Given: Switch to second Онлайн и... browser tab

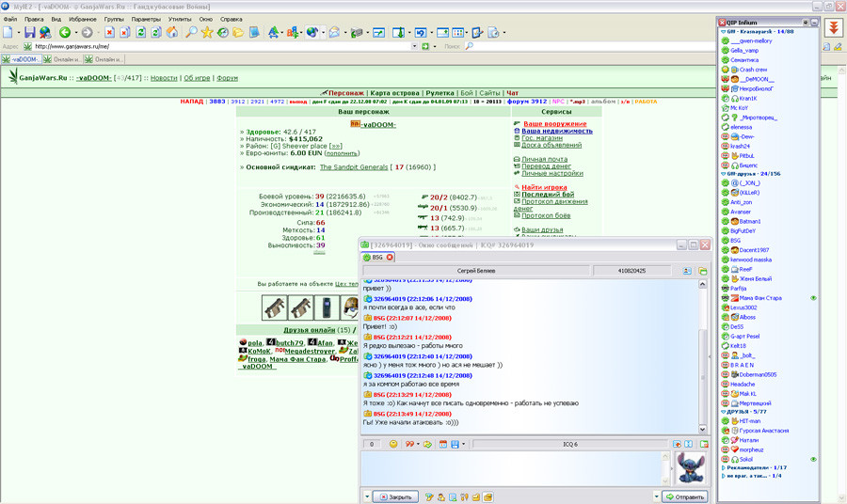Looking at the screenshot, I should [104, 59].
